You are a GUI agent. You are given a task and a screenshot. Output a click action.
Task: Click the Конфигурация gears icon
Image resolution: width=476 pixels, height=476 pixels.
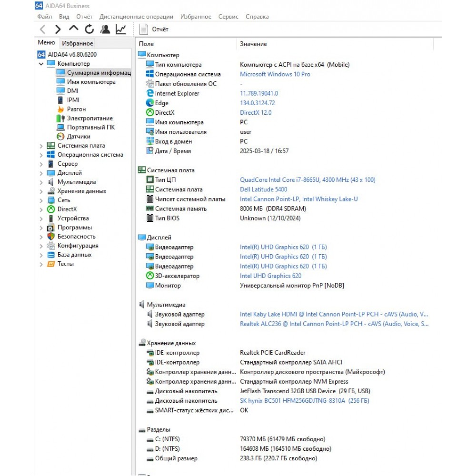click(x=51, y=246)
